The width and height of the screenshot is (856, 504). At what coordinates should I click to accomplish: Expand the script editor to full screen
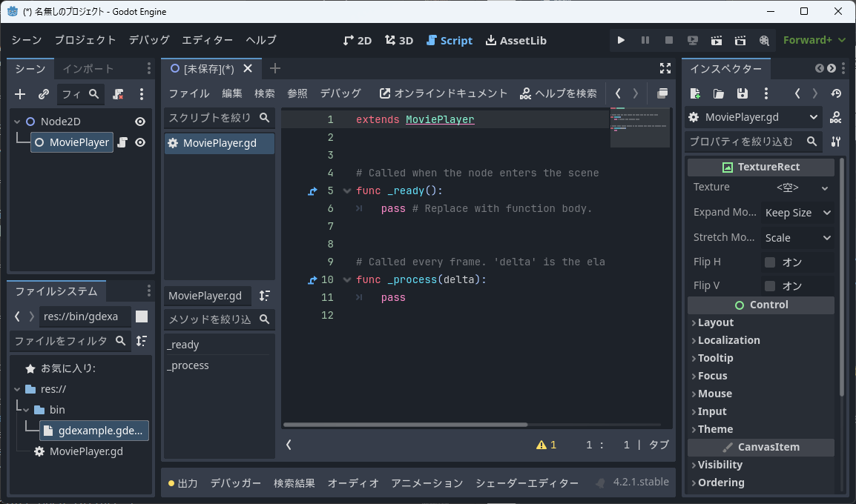point(665,67)
